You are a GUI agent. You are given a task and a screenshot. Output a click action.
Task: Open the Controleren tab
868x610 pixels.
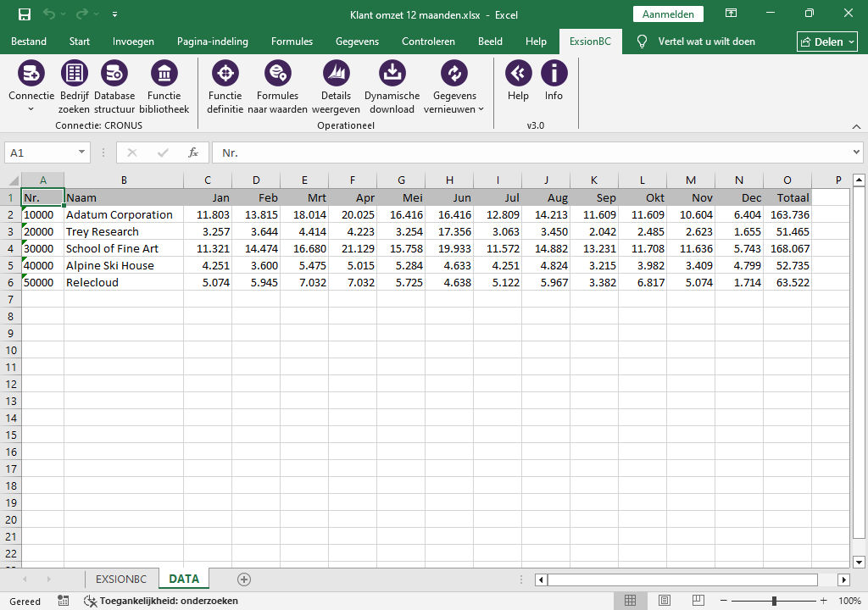[428, 42]
